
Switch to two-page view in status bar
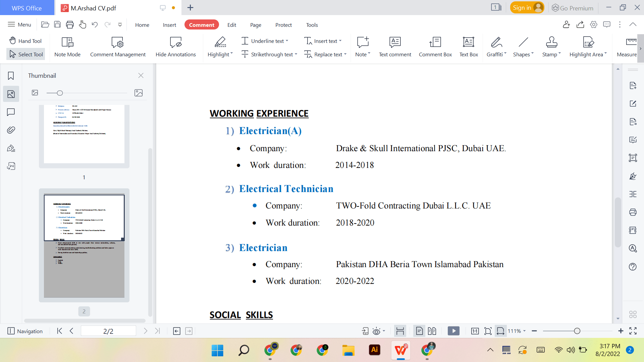[x=432, y=331]
